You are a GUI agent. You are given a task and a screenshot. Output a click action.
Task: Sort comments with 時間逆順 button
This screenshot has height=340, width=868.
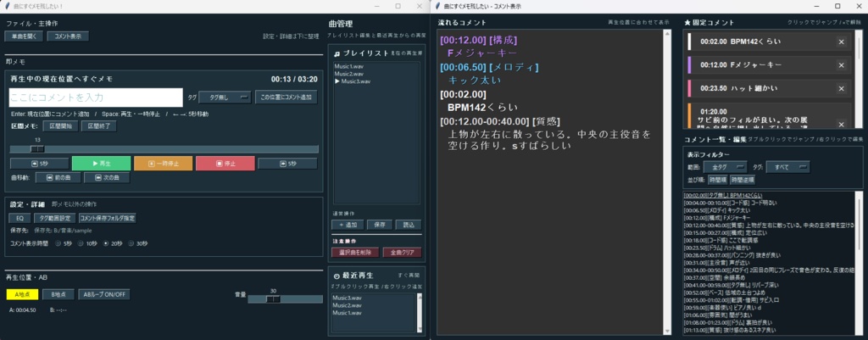tap(742, 180)
